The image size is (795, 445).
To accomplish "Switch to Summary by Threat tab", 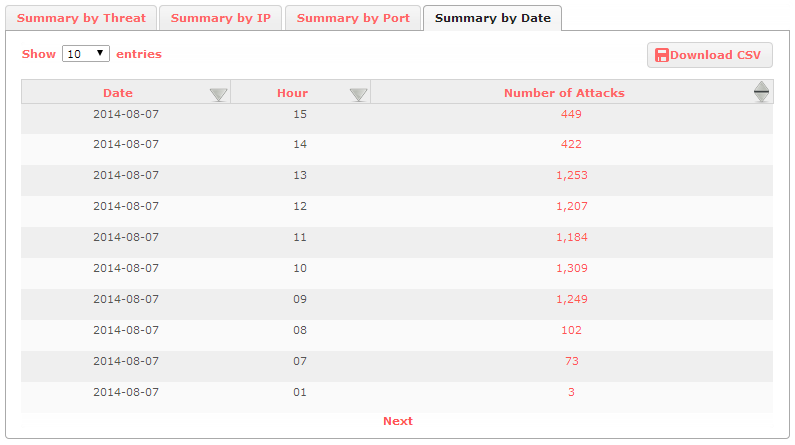I will pyautogui.click(x=81, y=18).
